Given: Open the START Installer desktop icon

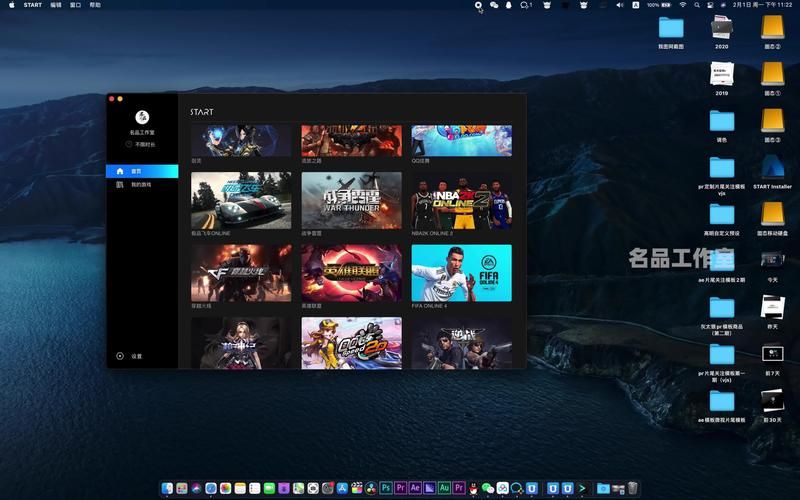Looking at the screenshot, I should pyautogui.click(x=772, y=167).
